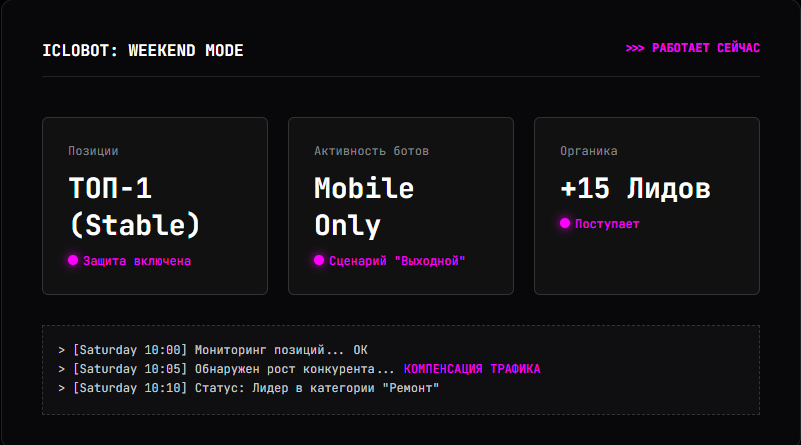Click the "РАБОТАЕТ СЕЙЧАС" status text

[706, 48]
